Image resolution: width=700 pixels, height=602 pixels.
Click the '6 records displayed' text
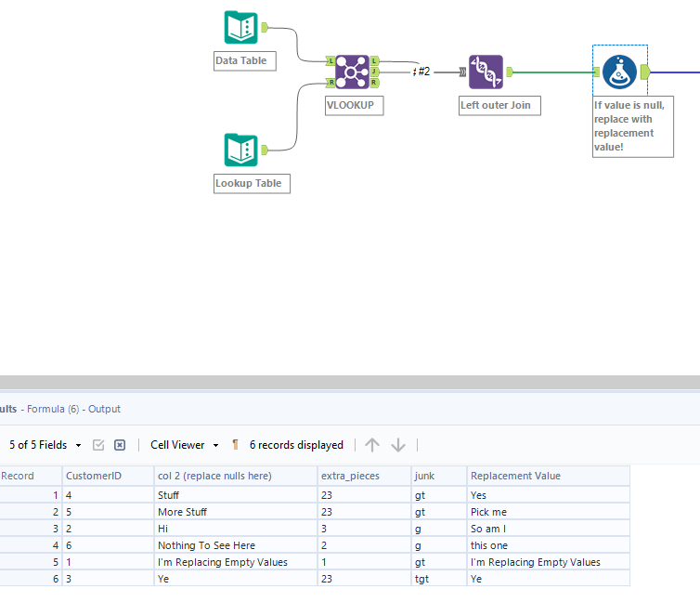pyautogui.click(x=296, y=445)
